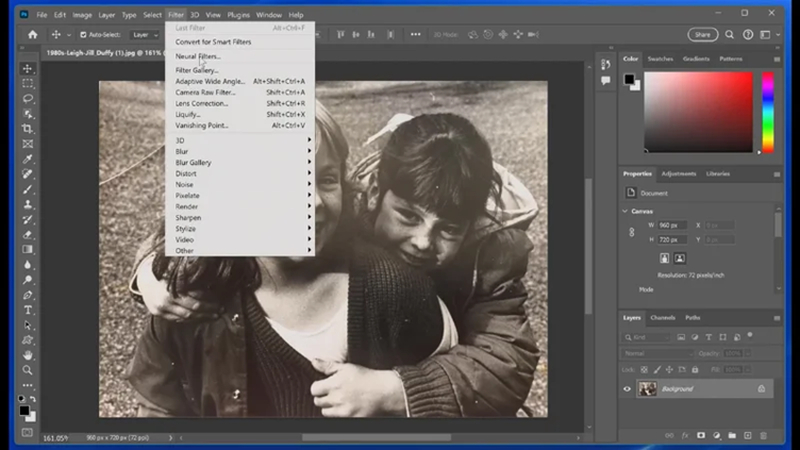Open the Search icon at top right
Screen dimensions: 800x450
[730, 35]
